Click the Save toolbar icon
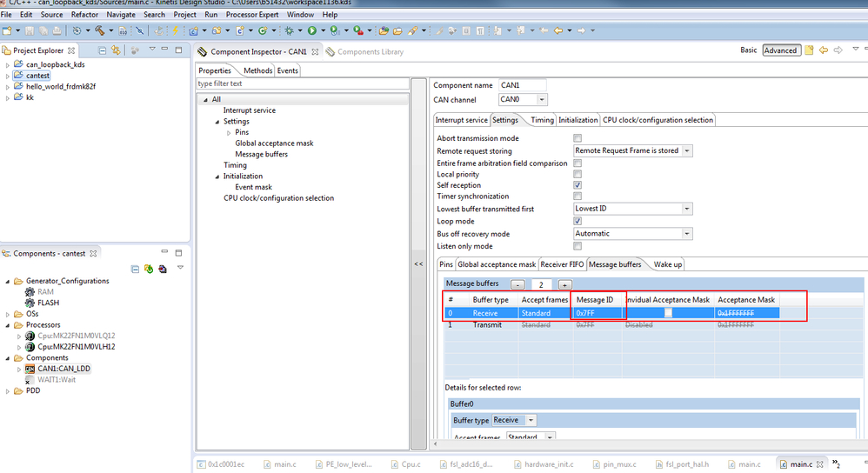 coord(30,31)
